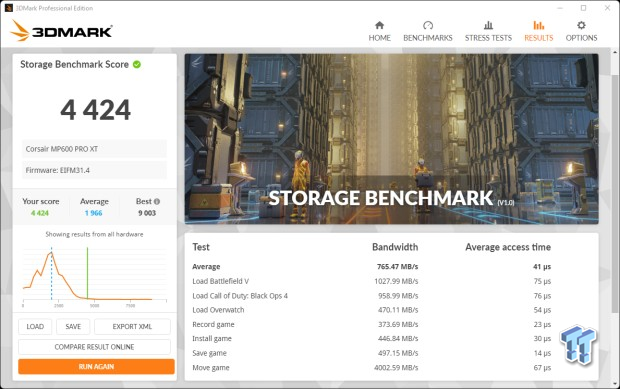The image size is (620, 389).
Task: Select the Move game test row
Action: [x=372, y=368]
